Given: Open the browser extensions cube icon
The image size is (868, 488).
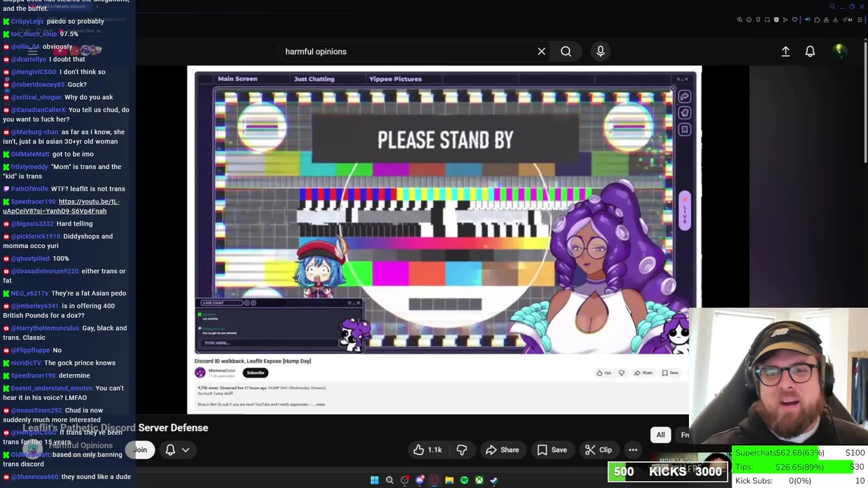Looking at the screenshot, I should coord(817,20).
